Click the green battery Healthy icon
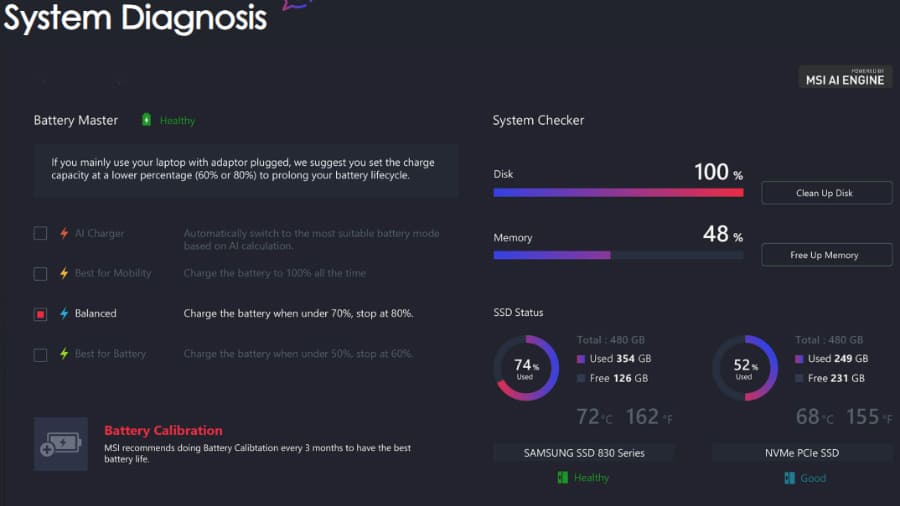This screenshot has width=900, height=506. [146, 120]
